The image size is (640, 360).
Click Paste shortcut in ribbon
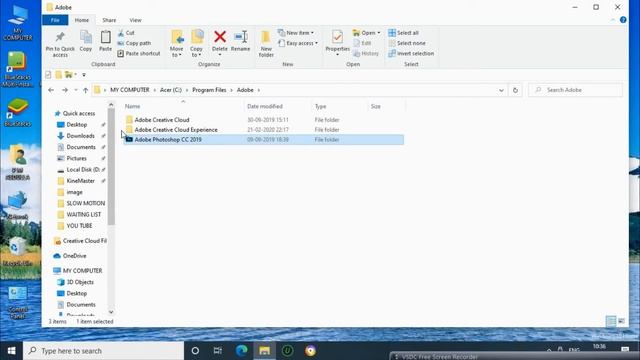(x=139, y=53)
